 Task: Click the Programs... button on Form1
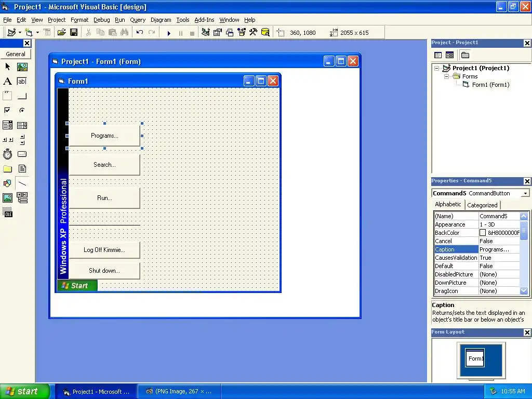click(x=104, y=136)
